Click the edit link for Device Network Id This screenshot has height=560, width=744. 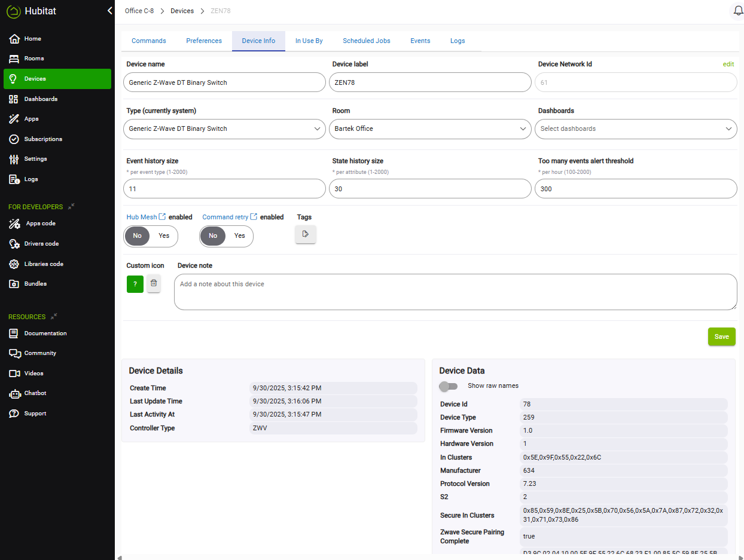(728, 65)
